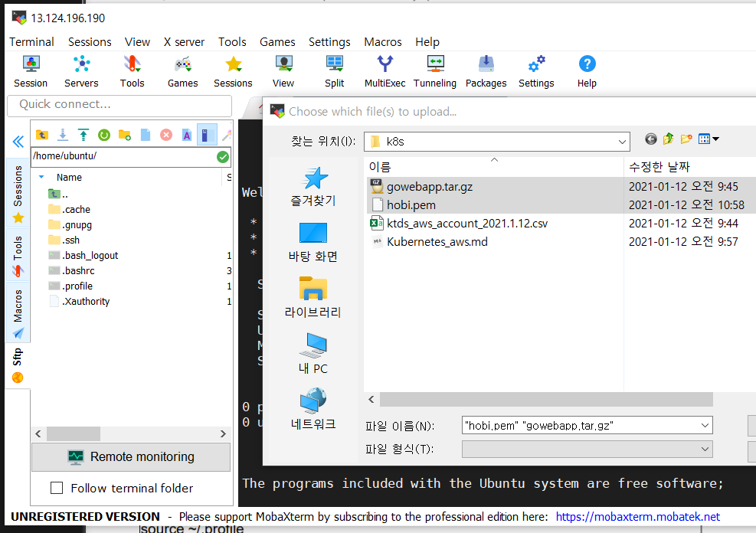756x533 pixels.
Task: Open the Help menu in menu bar
Action: [x=427, y=42]
